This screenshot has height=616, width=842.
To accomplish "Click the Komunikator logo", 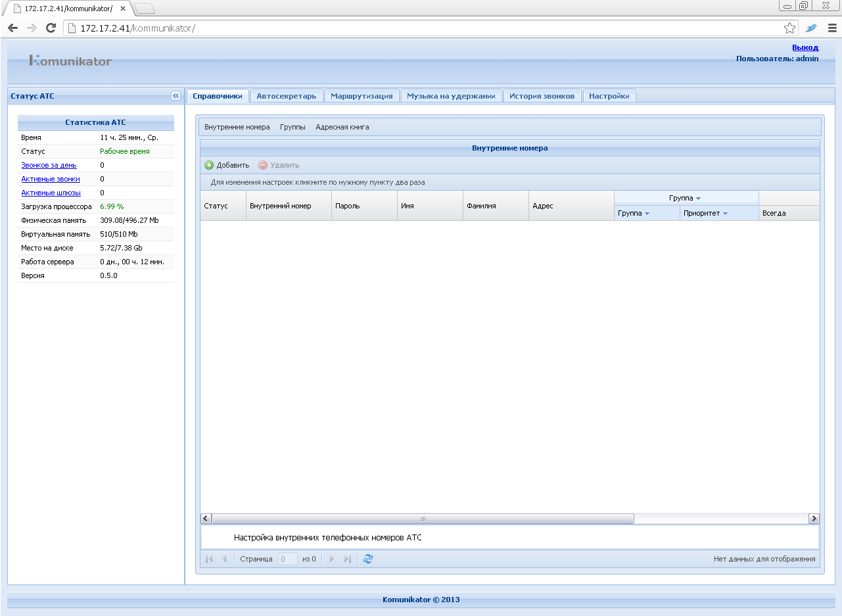I will click(x=70, y=60).
